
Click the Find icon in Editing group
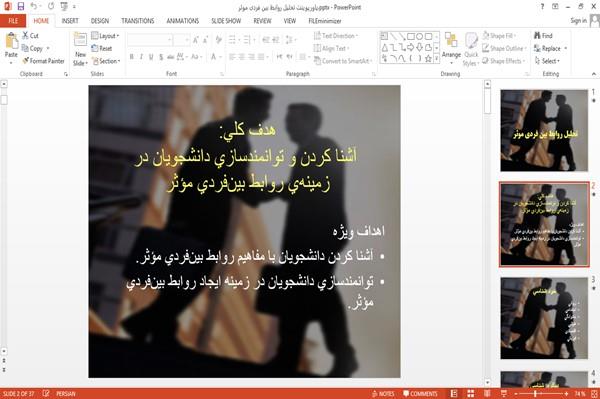(x=543, y=36)
